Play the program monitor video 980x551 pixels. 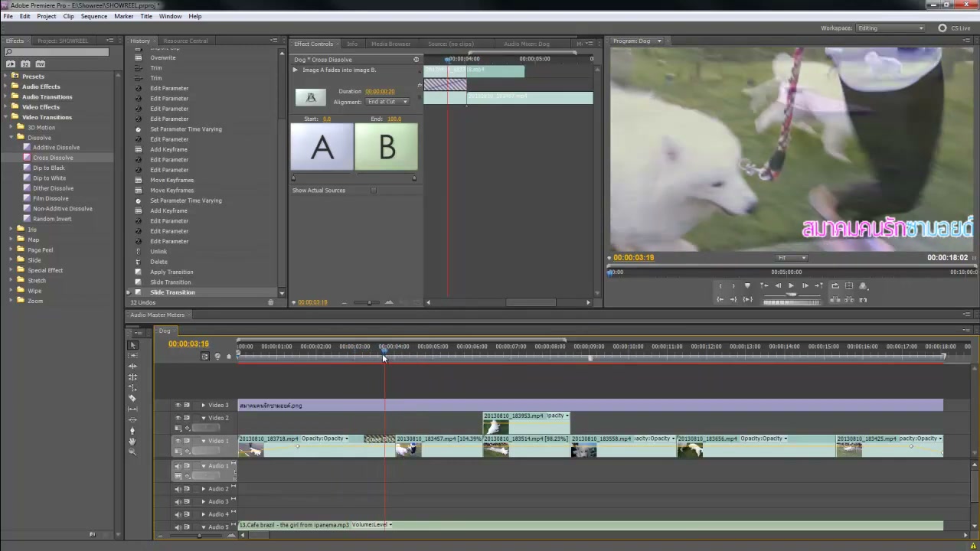tap(791, 285)
